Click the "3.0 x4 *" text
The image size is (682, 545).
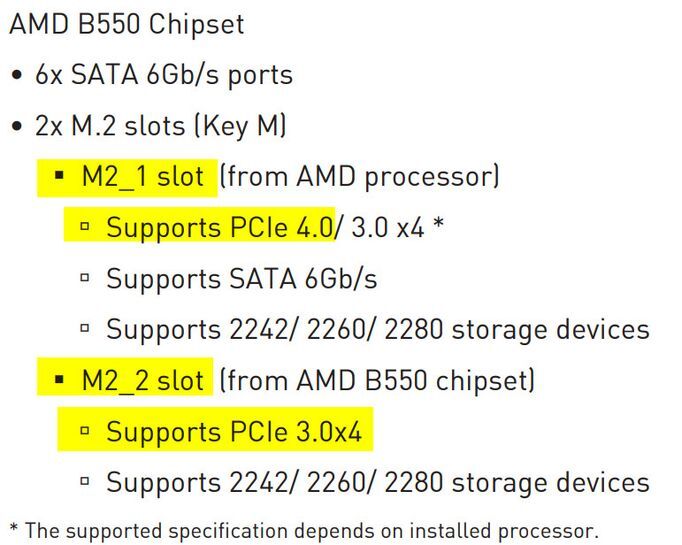point(395,227)
